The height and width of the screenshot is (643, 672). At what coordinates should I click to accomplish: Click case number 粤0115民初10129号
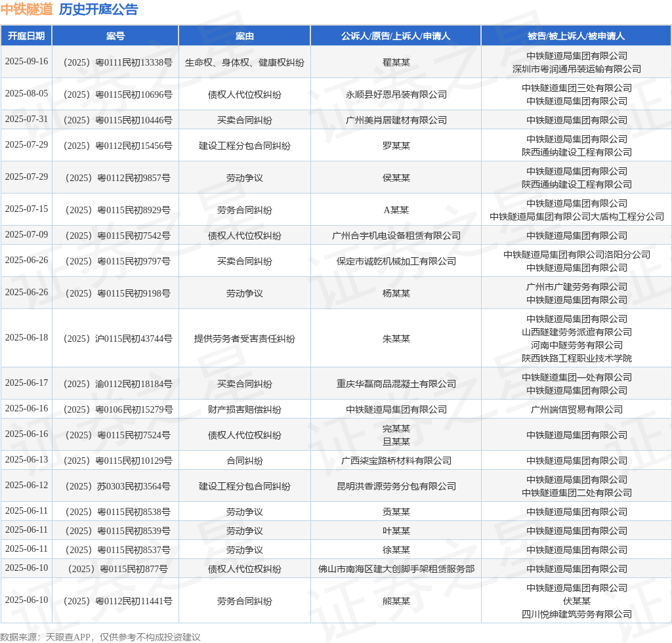(118, 461)
